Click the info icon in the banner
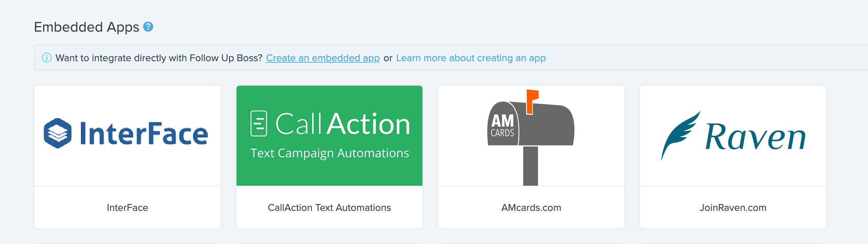Screen dimensions: 868x244 [x=47, y=58]
